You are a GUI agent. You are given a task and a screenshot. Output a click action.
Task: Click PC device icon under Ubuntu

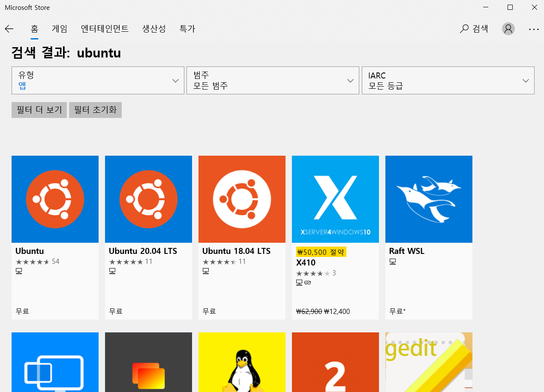pyautogui.click(x=19, y=271)
